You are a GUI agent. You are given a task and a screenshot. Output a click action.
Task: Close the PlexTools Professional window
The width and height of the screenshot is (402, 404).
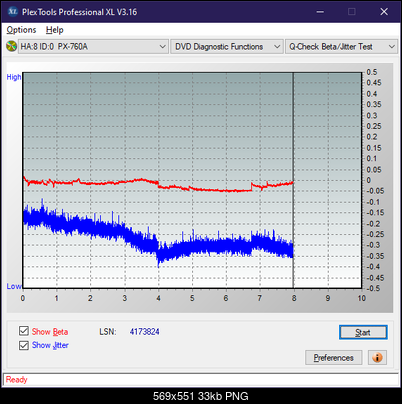pos(384,12)
